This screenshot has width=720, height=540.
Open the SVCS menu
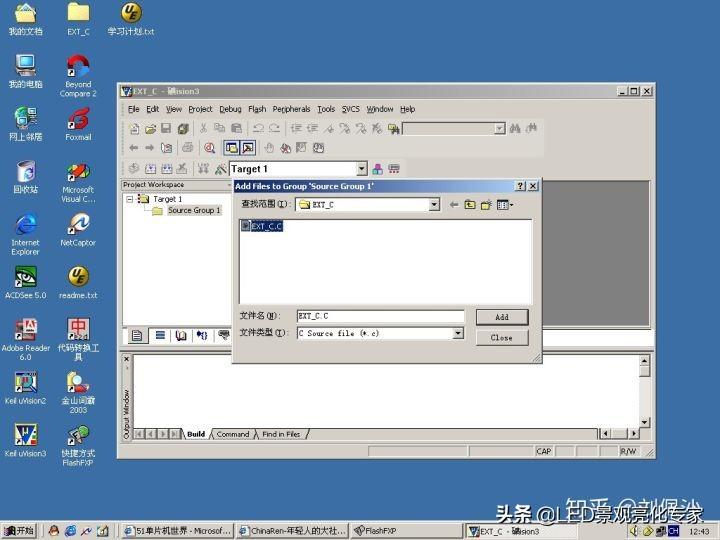(350, 109)
